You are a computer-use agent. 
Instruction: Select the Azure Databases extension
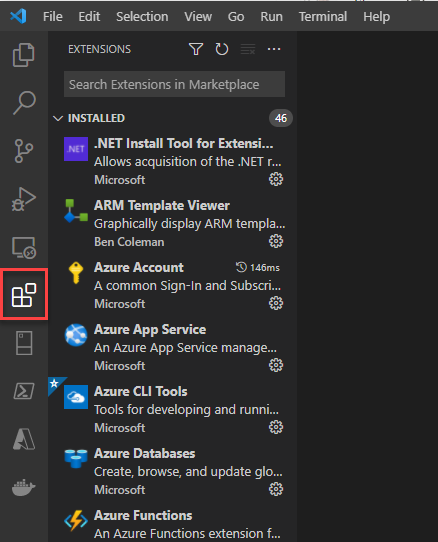point(172,471)
